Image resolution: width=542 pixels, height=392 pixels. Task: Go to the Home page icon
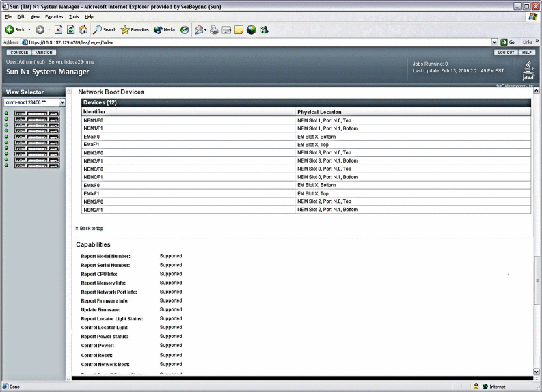click(x=83, y=30)
